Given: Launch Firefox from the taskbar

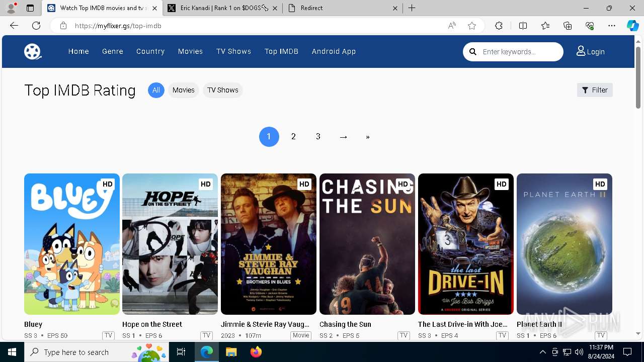Looking at the screenshot, I should pyautogui.click(x=256, y=352).
